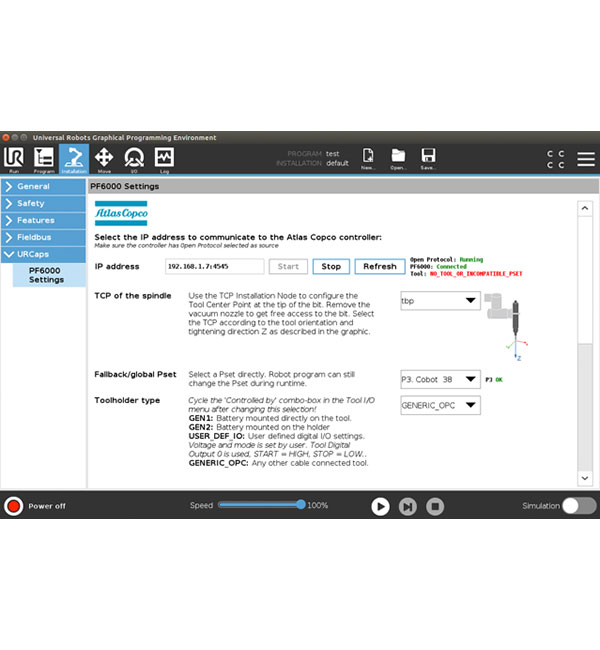The height and width of the screenshot is (650, 600).
Task: Click the Open folder icon
Action: 398,159
